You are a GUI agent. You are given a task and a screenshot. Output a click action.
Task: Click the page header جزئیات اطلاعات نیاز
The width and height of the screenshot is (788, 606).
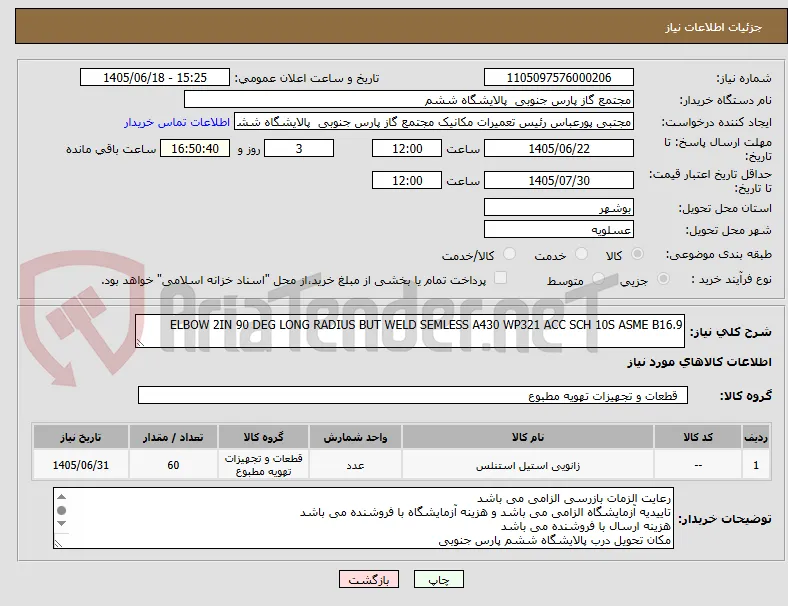point(713,27)
